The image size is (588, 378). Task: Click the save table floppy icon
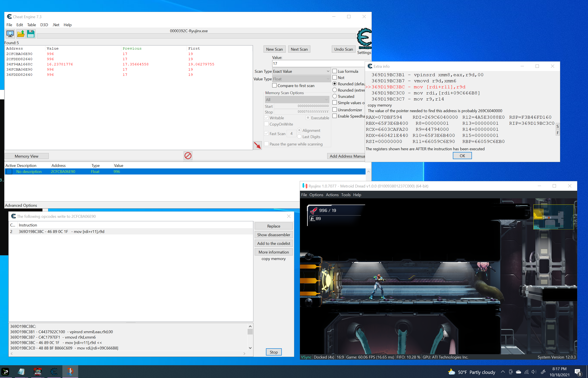31,34
